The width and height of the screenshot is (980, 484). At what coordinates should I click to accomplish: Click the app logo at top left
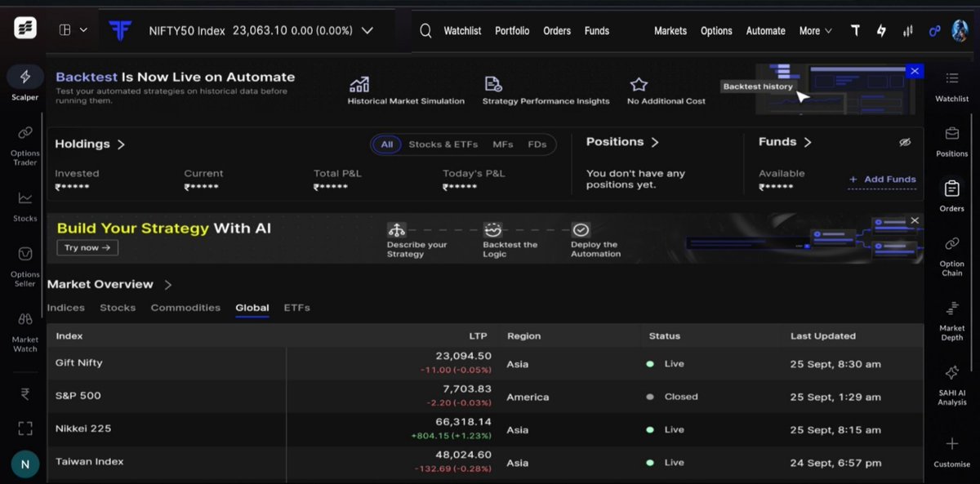click(25, 29)
